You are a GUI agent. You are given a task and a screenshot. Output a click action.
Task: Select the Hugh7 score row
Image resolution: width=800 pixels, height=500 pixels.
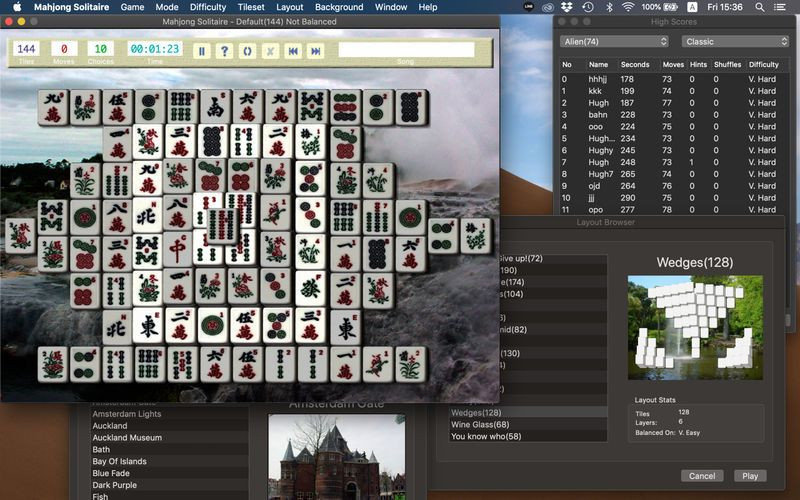coord(674,174)
